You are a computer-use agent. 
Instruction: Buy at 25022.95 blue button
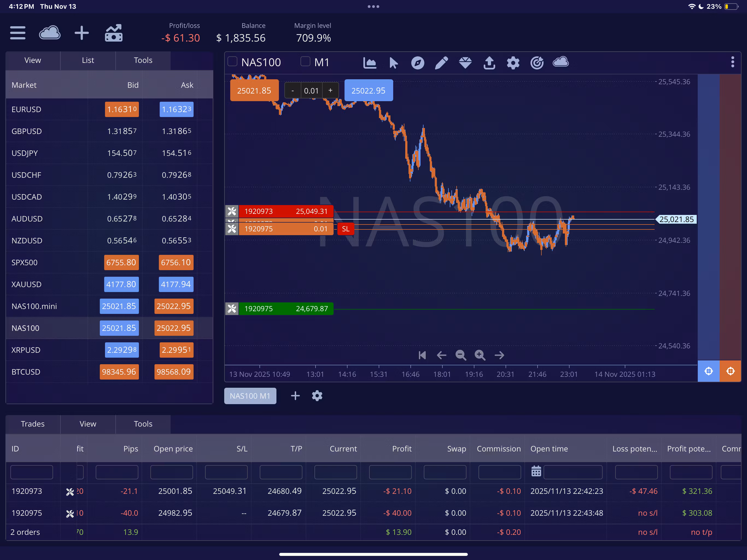point(368,91)
